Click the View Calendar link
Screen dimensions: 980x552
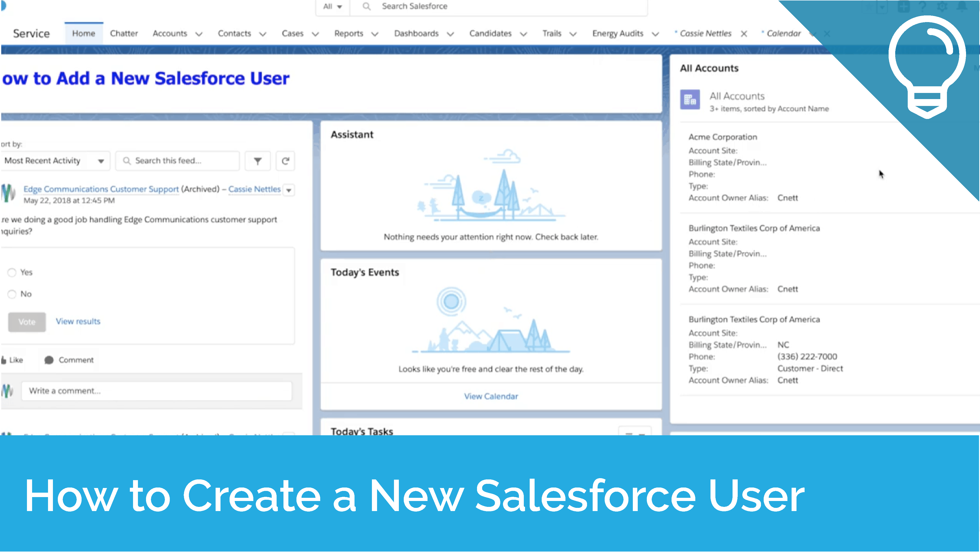coord(491,396)
